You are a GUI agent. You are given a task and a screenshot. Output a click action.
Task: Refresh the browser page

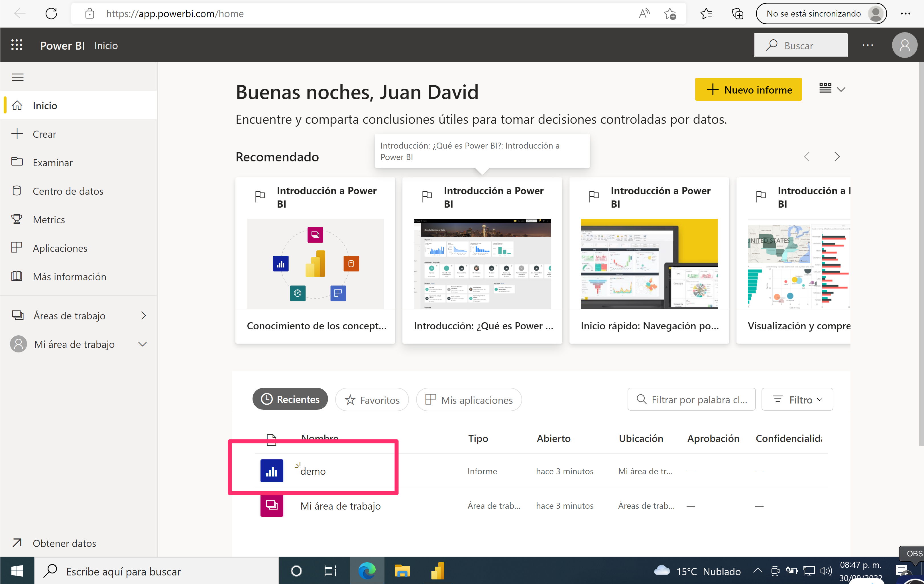[x=51, y=13]
